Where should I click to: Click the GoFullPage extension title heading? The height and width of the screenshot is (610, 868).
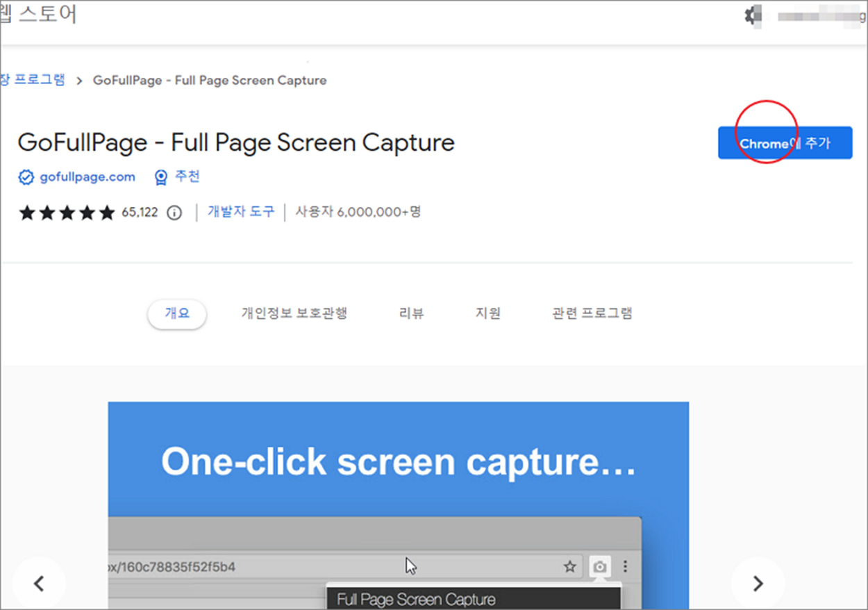(x=236, y=142)
